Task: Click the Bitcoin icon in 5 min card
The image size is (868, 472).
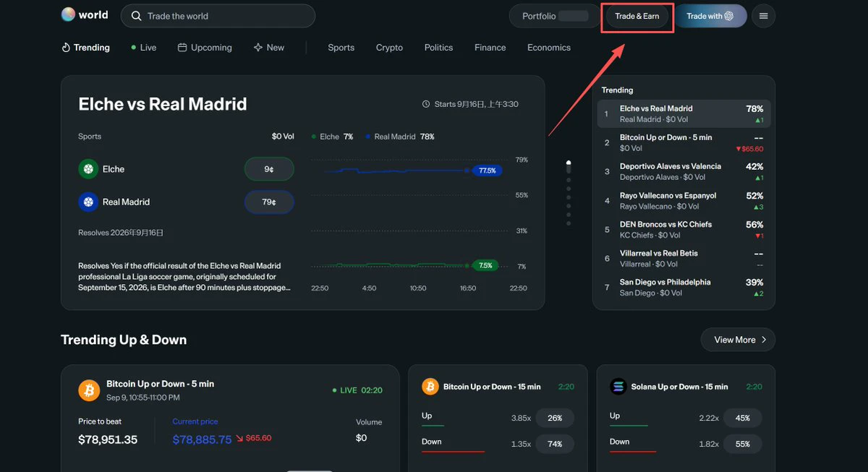Action: [x=89, y=390]
